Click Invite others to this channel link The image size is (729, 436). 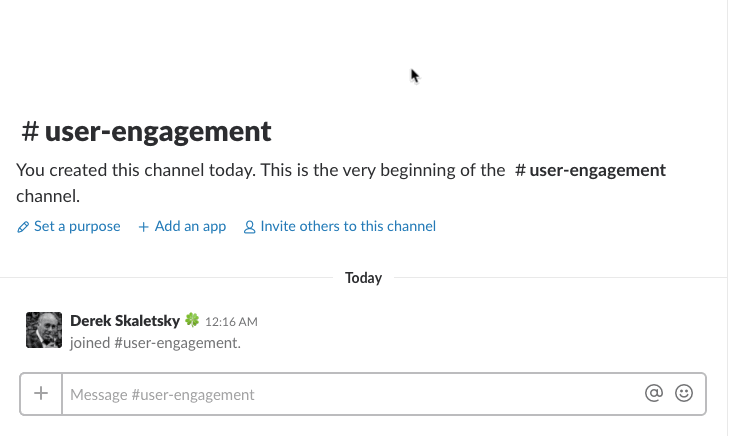click(348, 226)
